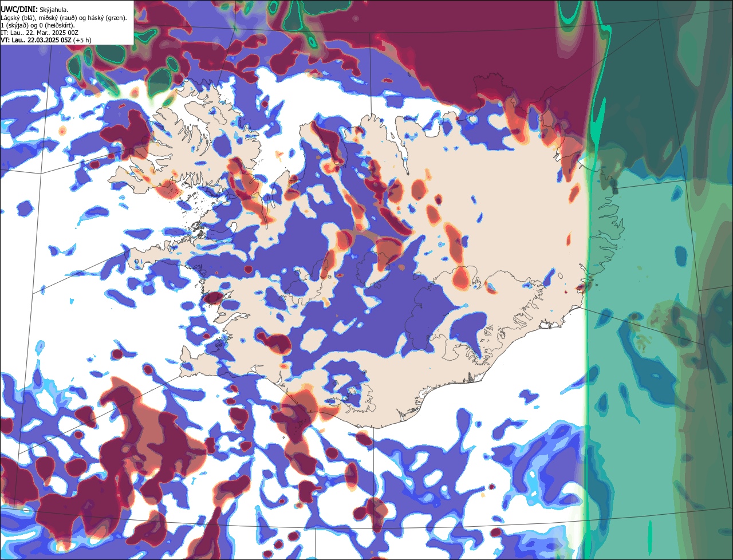The width and height of the screenshot is (733, 560).
Task: Click the 'IT: Lau.. 22. Mar.. 2025 00Z' line
Action: point(40,33)
